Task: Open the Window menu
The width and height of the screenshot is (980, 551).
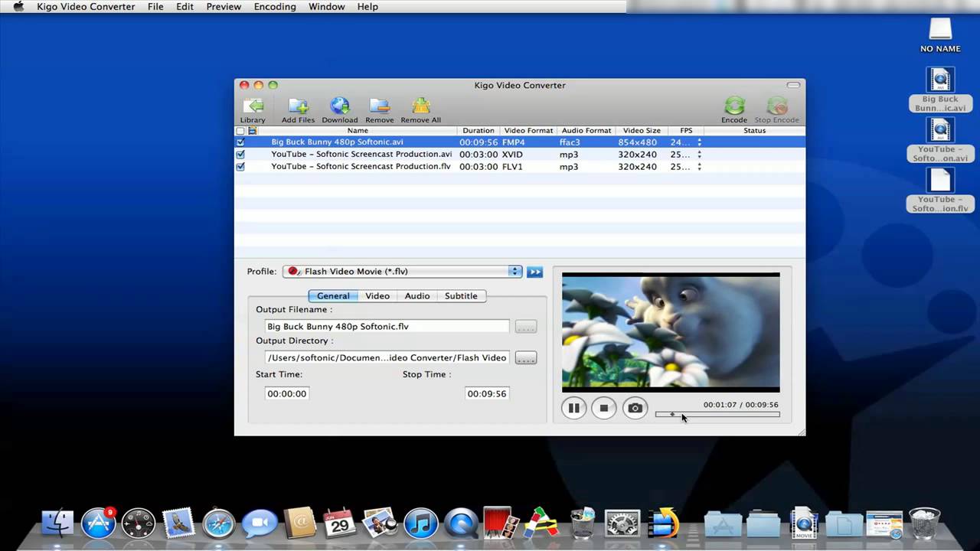Action: 326,7
